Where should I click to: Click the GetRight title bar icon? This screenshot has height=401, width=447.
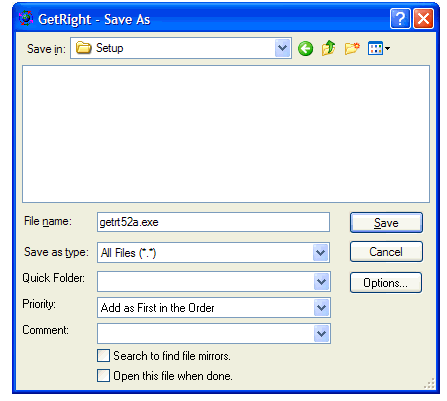[26, 18]
